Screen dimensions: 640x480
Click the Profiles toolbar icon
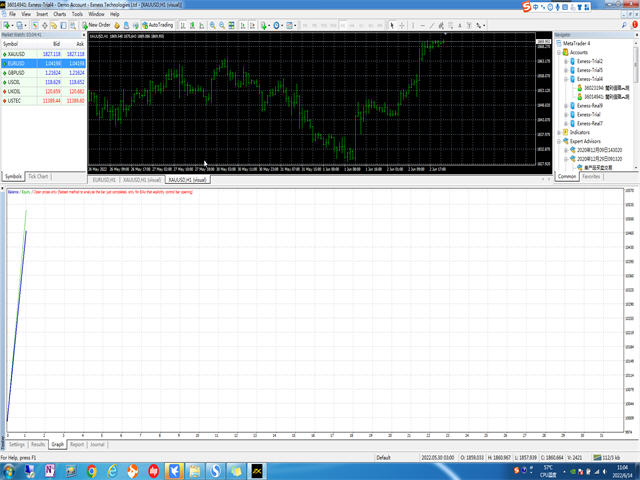coord(19,25)
